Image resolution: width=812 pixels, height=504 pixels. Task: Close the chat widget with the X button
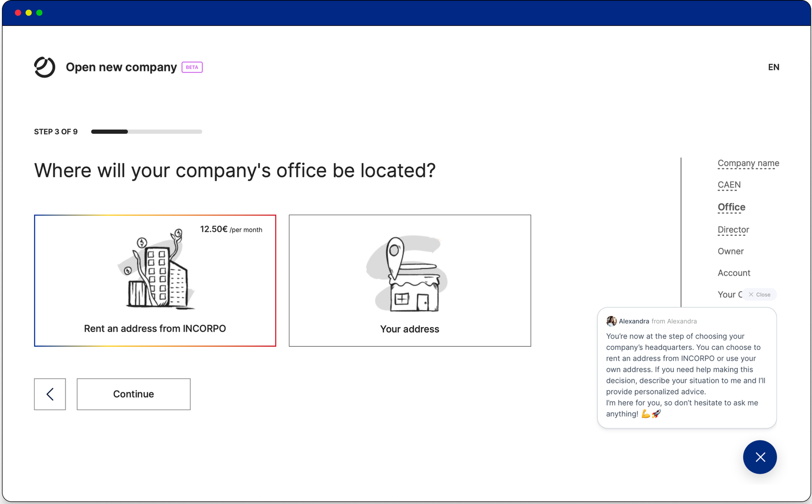click(760, 457)
